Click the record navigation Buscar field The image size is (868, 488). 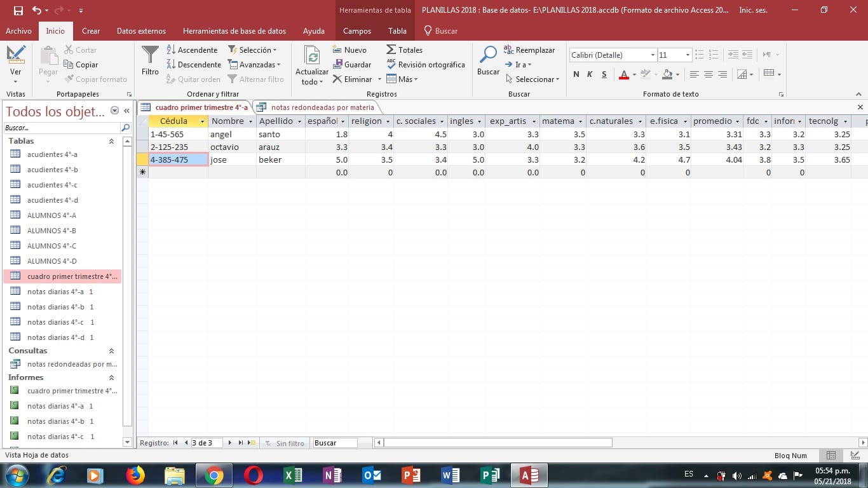[x=337, y=442]
